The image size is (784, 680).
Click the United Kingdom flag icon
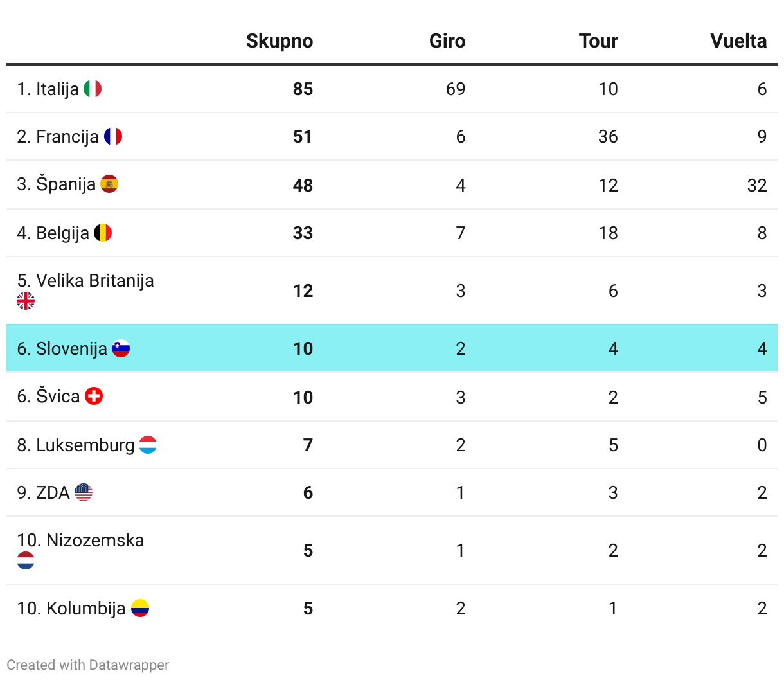pos(26,301)
